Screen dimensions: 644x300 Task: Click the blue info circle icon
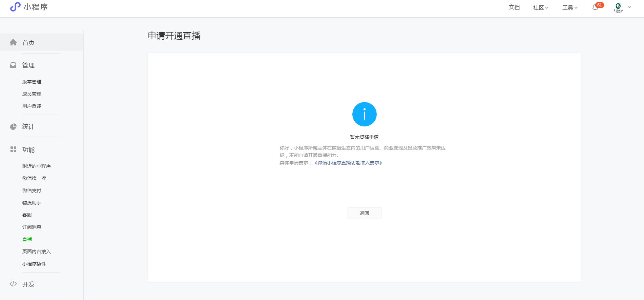(x=365, y=114)
